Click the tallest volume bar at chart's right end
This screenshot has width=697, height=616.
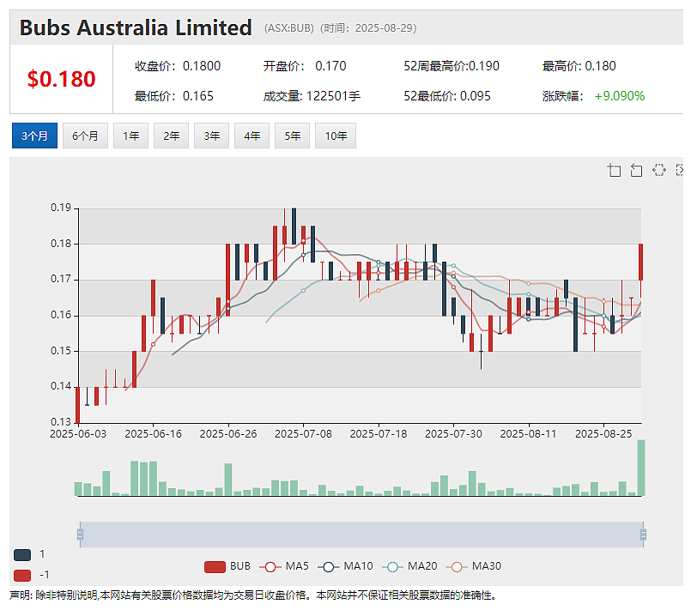641,468
